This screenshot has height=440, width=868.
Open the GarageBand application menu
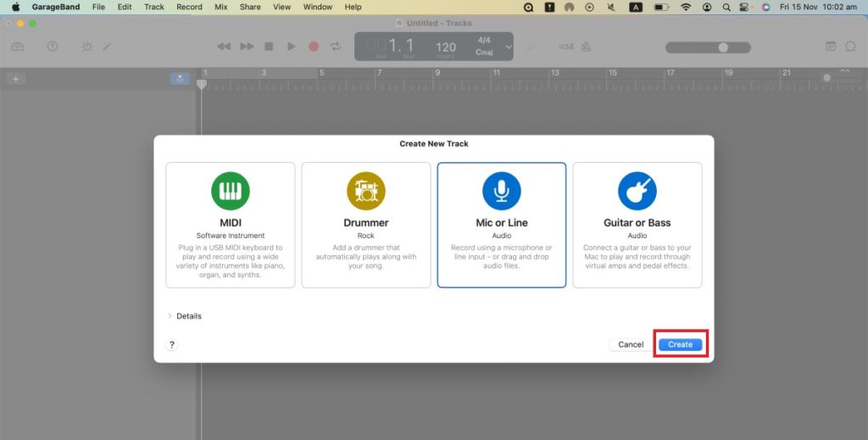[x=56, y=7]
